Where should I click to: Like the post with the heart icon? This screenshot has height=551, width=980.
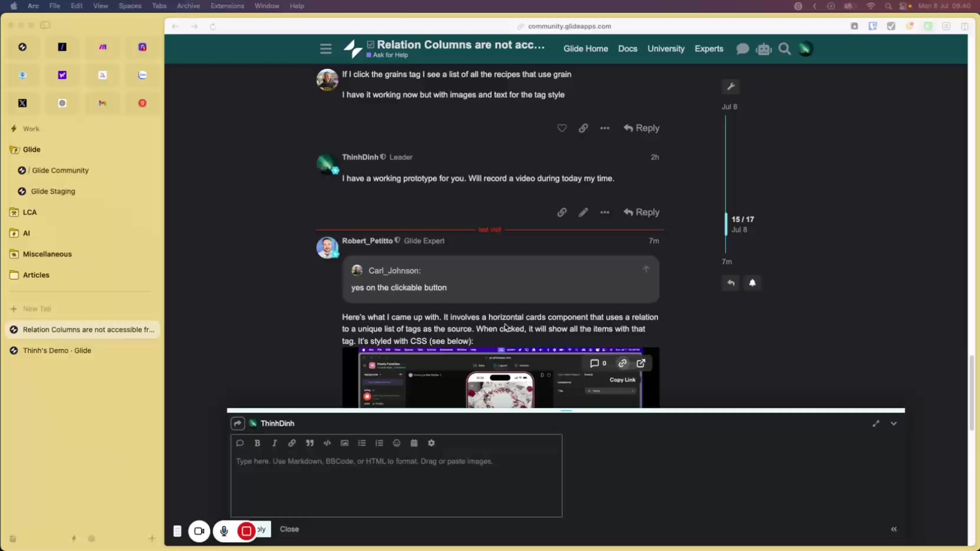561,128
